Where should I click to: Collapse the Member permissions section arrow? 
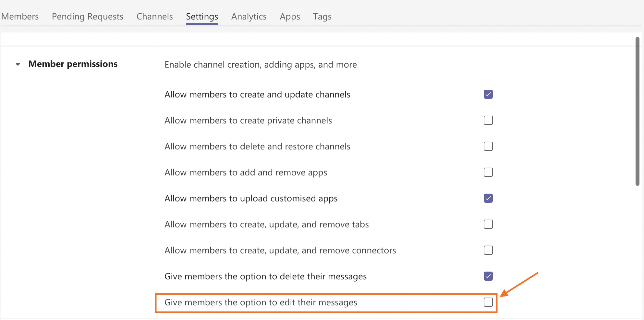pyautogui.click(x=18, y=64)
